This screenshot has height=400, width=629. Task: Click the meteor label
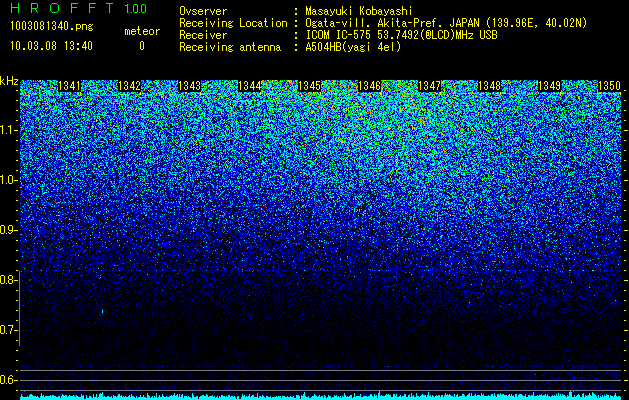pyautogui.click(x=142, y=31)
